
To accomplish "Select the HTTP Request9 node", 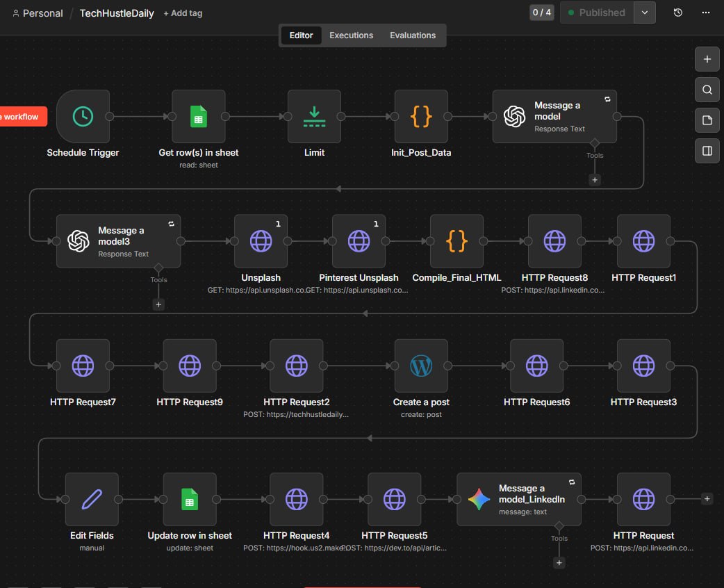I will (x=190, y=366).
